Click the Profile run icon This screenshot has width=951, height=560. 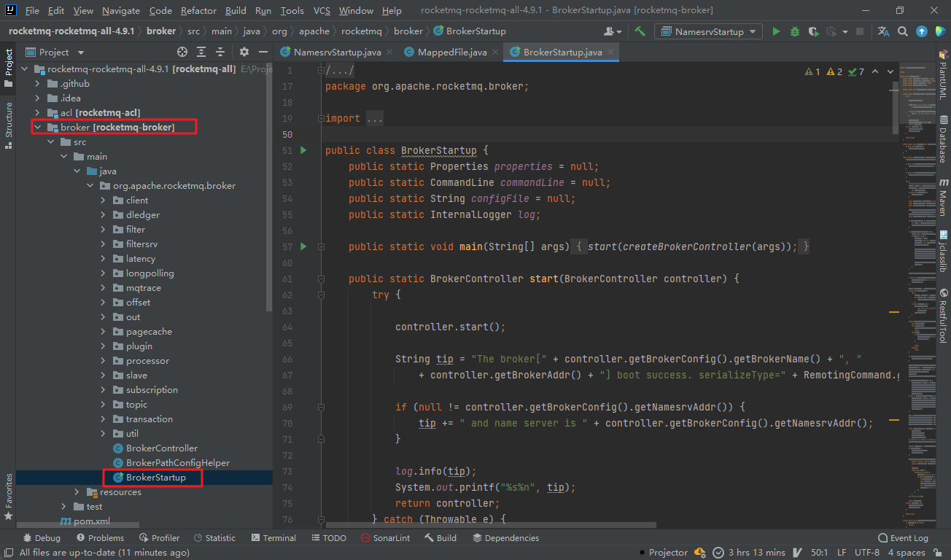(x=831, y=31)
